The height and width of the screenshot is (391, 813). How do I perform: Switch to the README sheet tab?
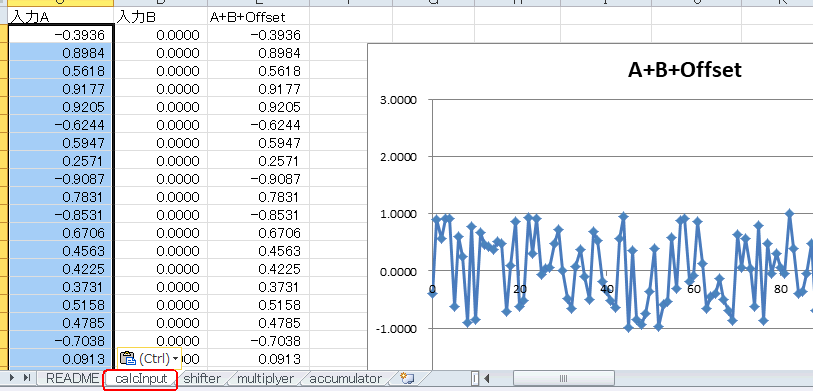(72, 379)
